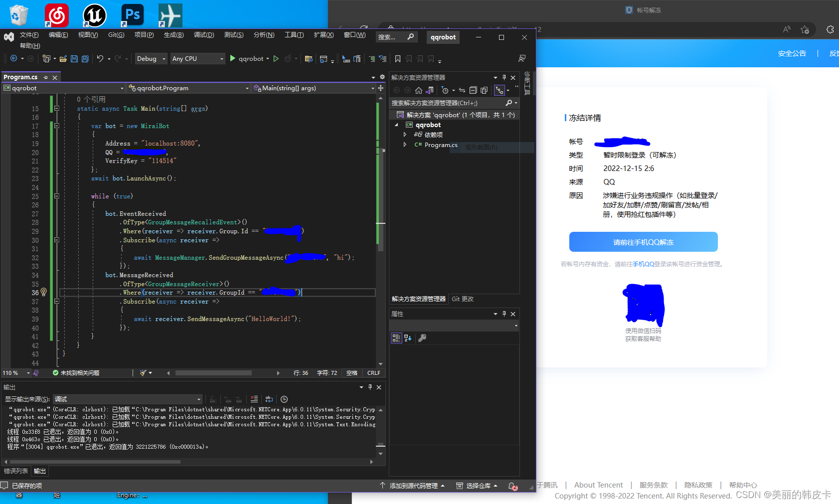
Task: Open About Tencent footer link
Action: (x=598, y=485)
